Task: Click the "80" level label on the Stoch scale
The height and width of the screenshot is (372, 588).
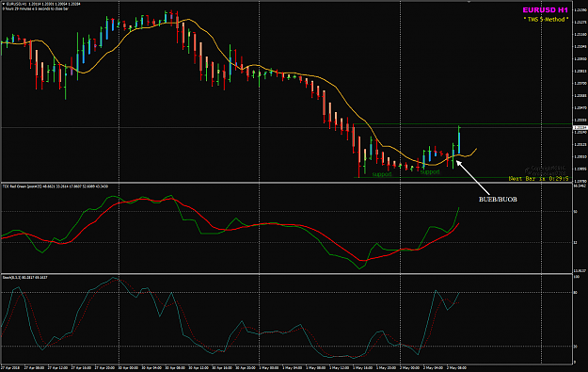Action: click(576, 292)
